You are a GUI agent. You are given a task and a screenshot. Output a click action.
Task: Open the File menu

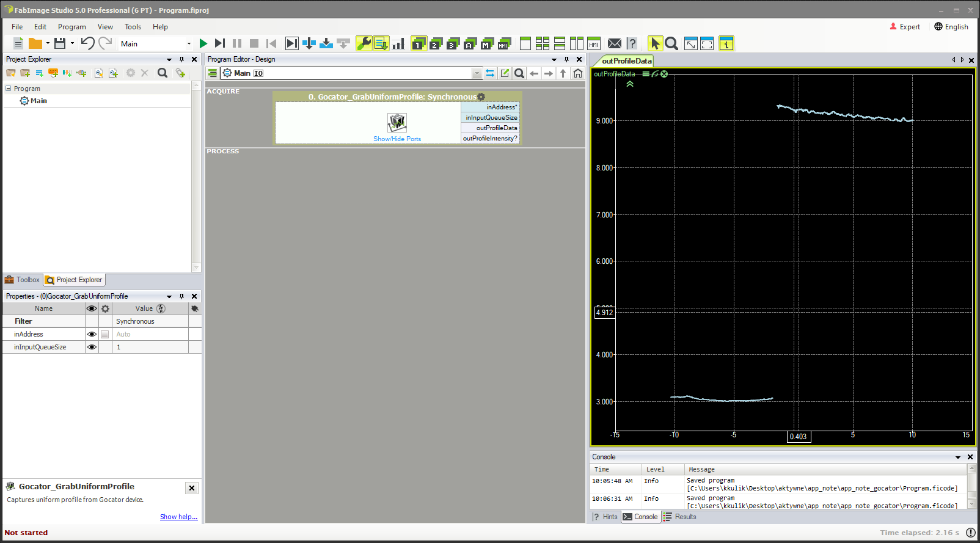(x=17, y=27)
